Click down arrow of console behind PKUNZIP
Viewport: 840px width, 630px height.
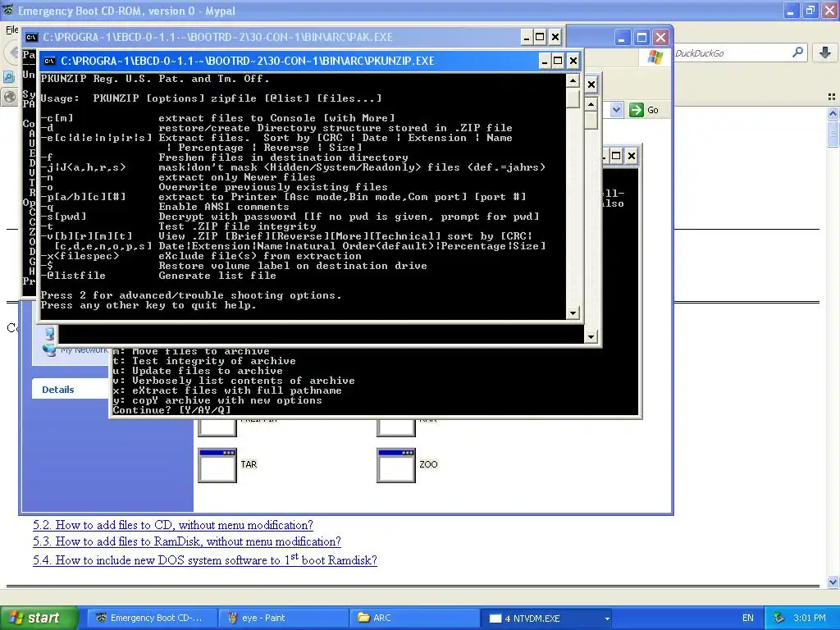(x=591, y=337)
